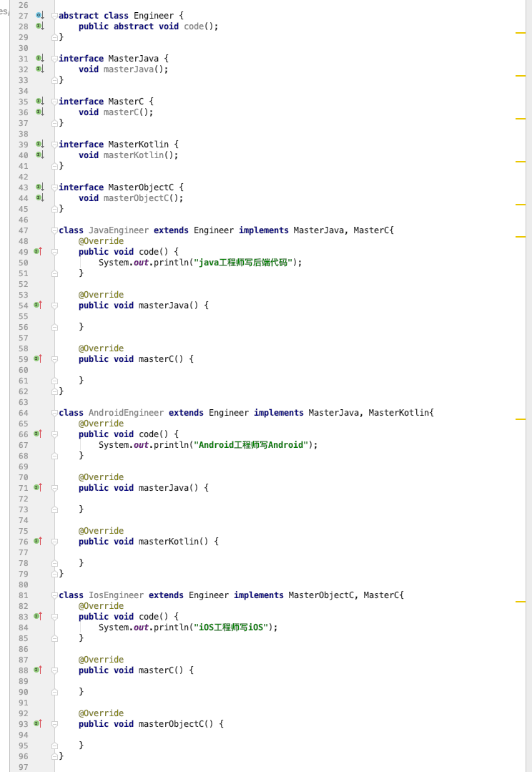Fold the masterObjectC() method in IosEngineer
The height and width of the screenshot is (772, 532).
click(x=54, y=724)
